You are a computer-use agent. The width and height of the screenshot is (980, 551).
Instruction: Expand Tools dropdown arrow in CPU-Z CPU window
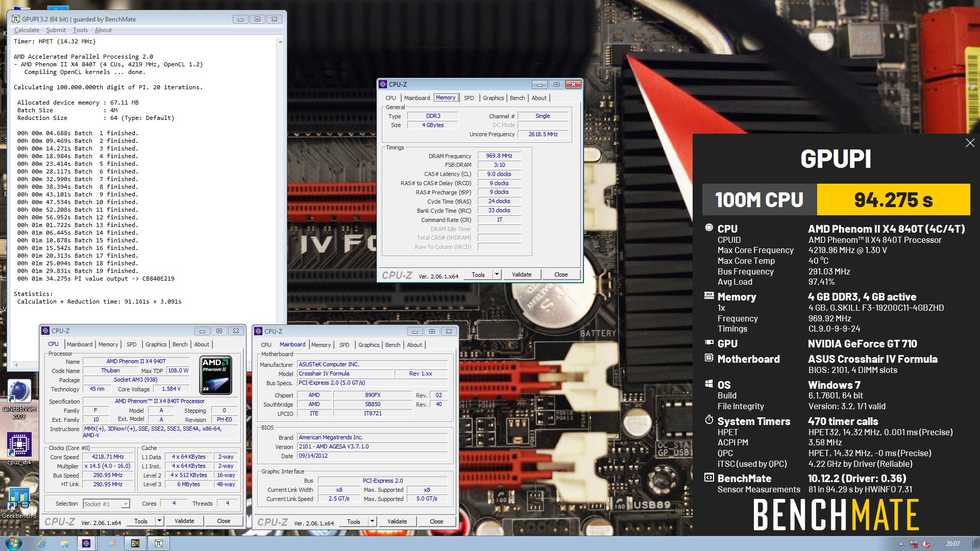159,521
